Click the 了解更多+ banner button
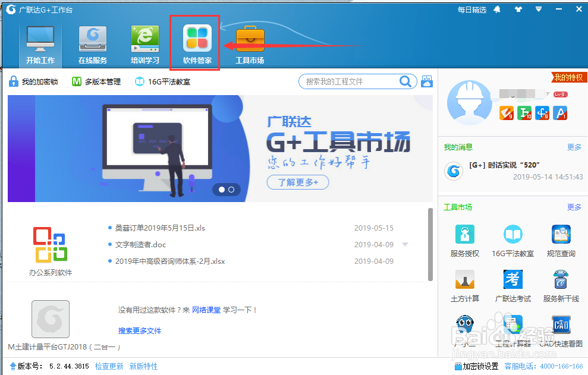 297,182
